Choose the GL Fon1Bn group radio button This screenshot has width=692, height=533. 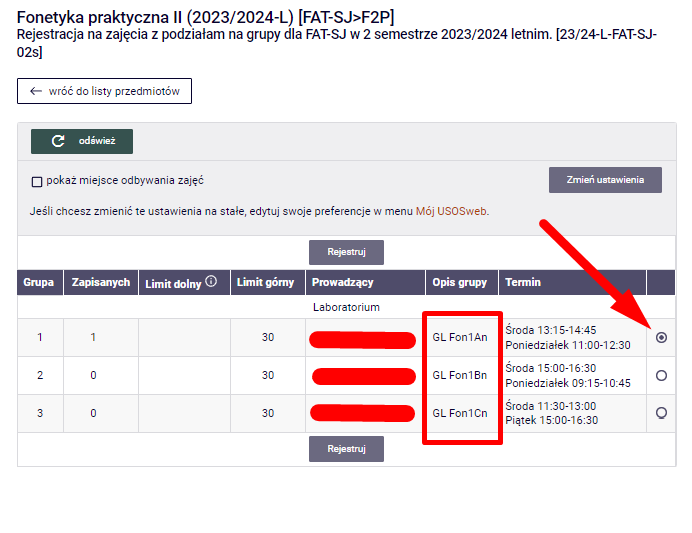click(661, 375)
